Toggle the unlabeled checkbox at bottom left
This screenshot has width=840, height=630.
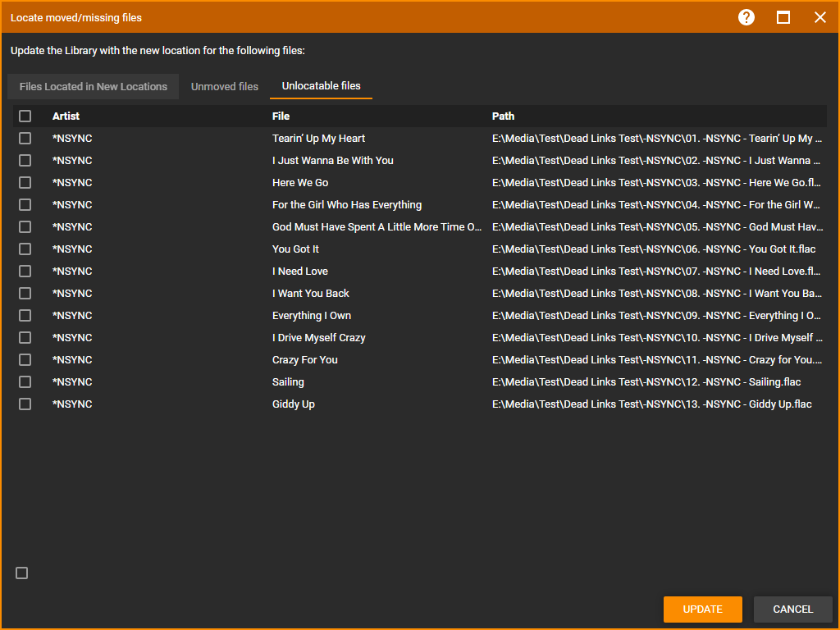point(22,573)
